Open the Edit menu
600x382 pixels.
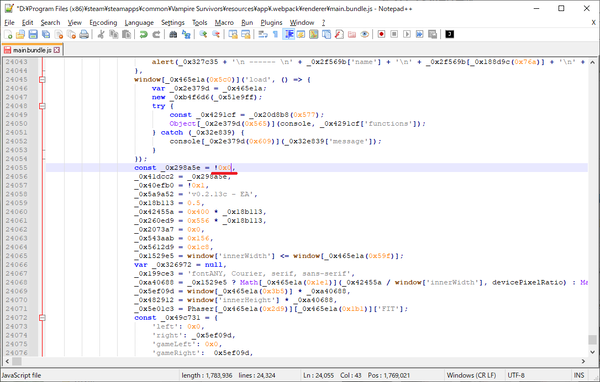[28, 23]
